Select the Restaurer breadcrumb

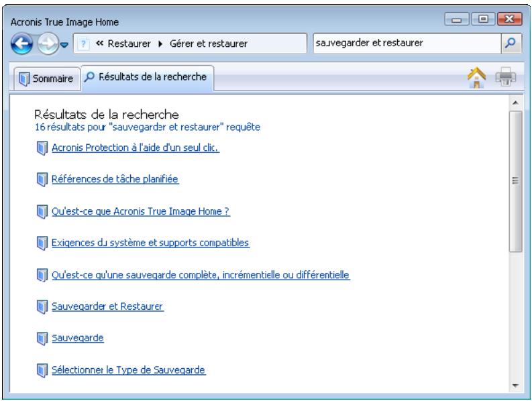coord(129,44)
